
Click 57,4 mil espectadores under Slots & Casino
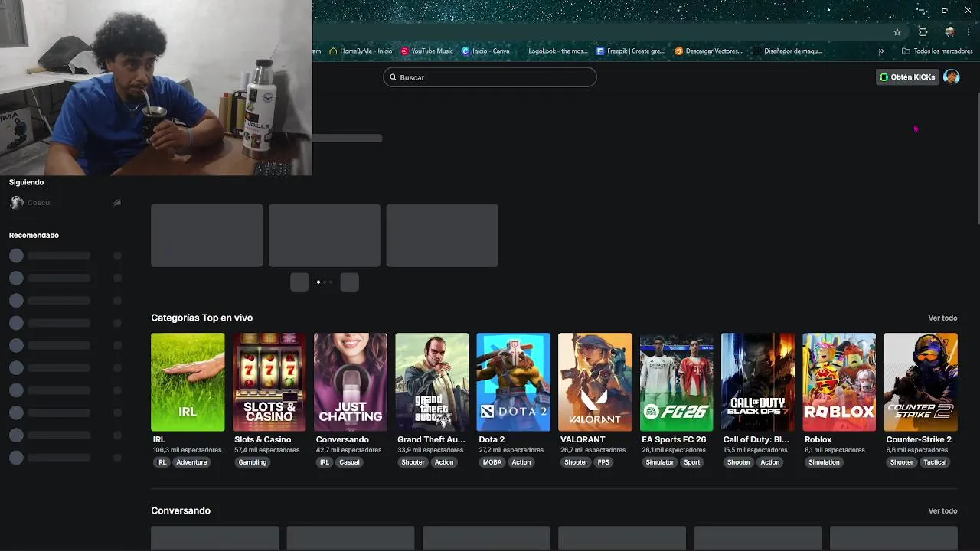[x=266, y=450]
